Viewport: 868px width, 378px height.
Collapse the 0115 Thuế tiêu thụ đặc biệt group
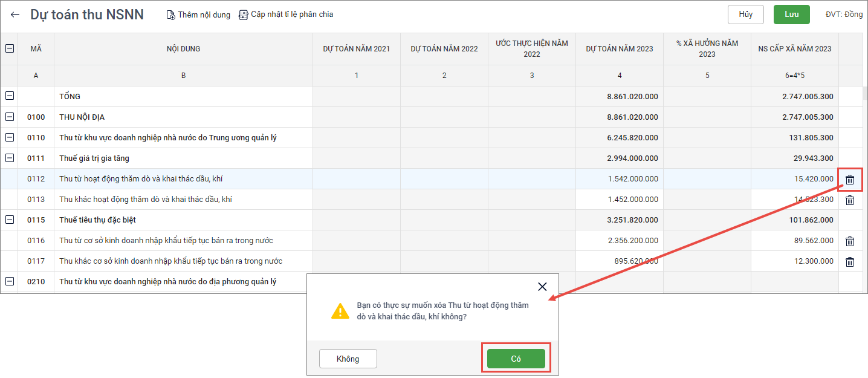click(10, 220)
